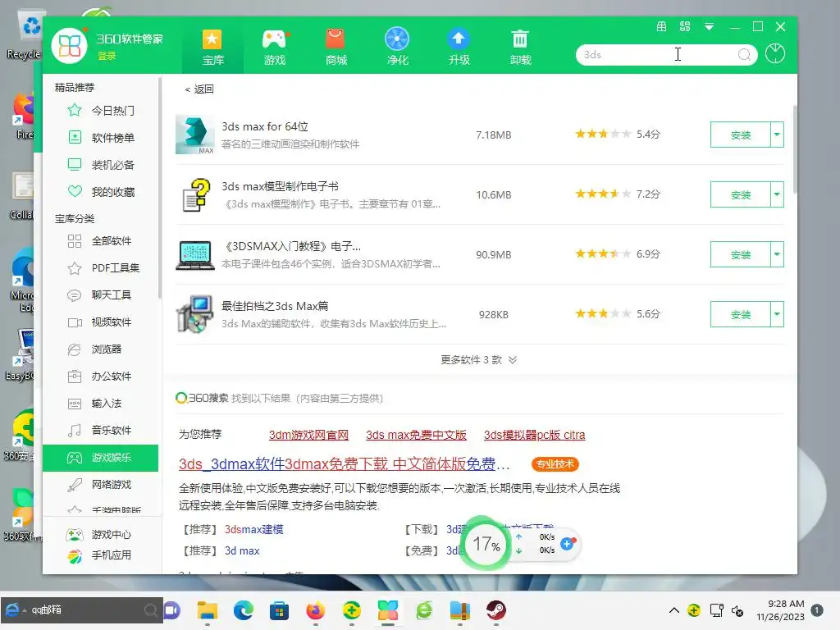The height and width of the screenshot is (630, 840).
Task: Select 聊天工具 category
Action: point(101,295)
